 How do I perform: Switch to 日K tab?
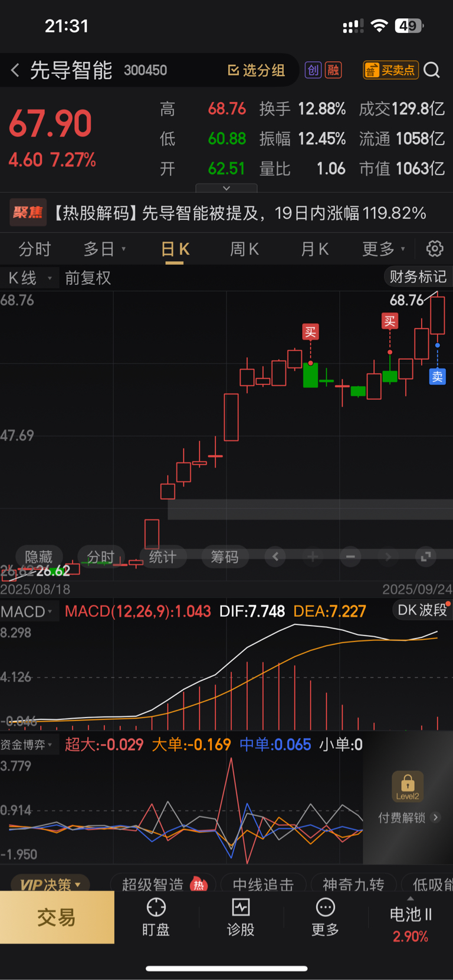(175, 249)
